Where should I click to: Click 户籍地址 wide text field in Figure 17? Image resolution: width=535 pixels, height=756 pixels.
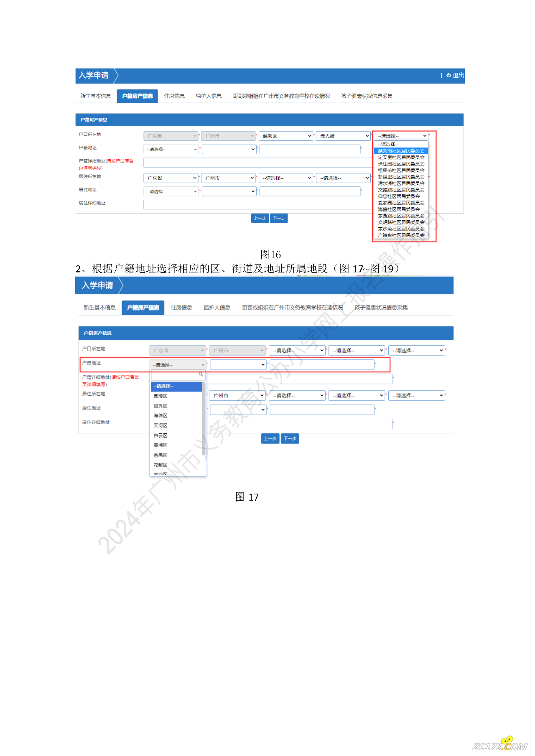click(322, 365)
